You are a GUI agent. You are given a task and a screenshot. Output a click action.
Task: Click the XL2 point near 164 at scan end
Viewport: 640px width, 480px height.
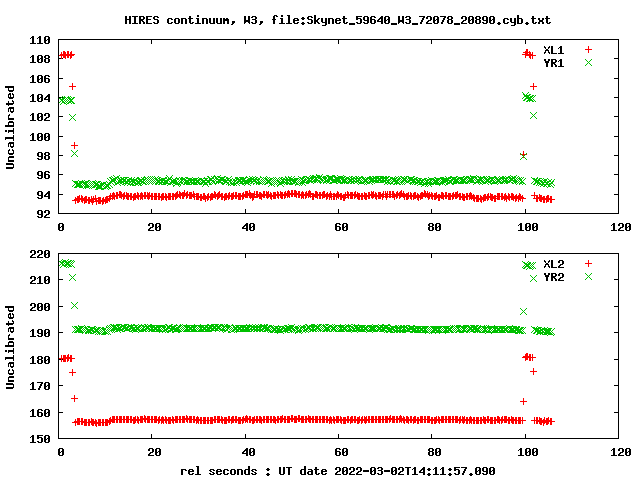click(523, 402)
